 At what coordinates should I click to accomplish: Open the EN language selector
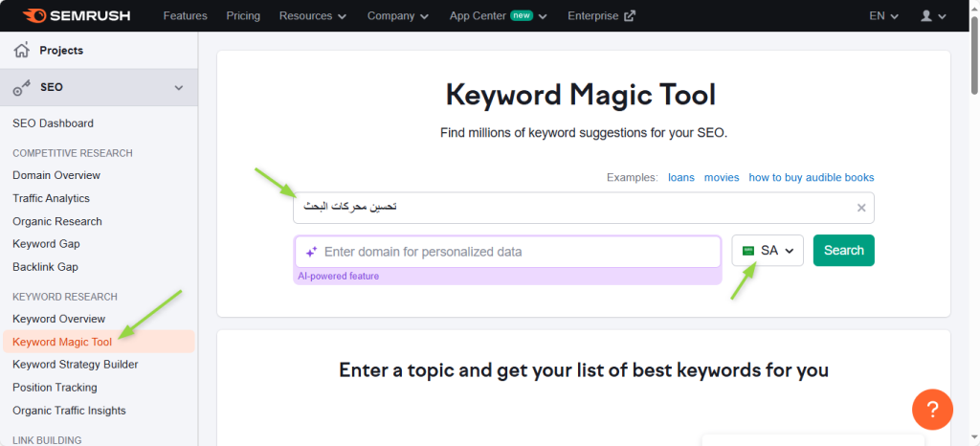coord(883,15)
